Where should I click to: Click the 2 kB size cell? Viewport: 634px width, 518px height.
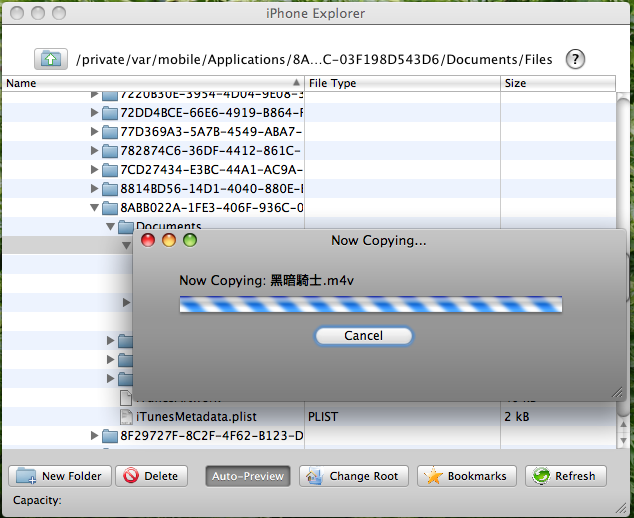517,417
